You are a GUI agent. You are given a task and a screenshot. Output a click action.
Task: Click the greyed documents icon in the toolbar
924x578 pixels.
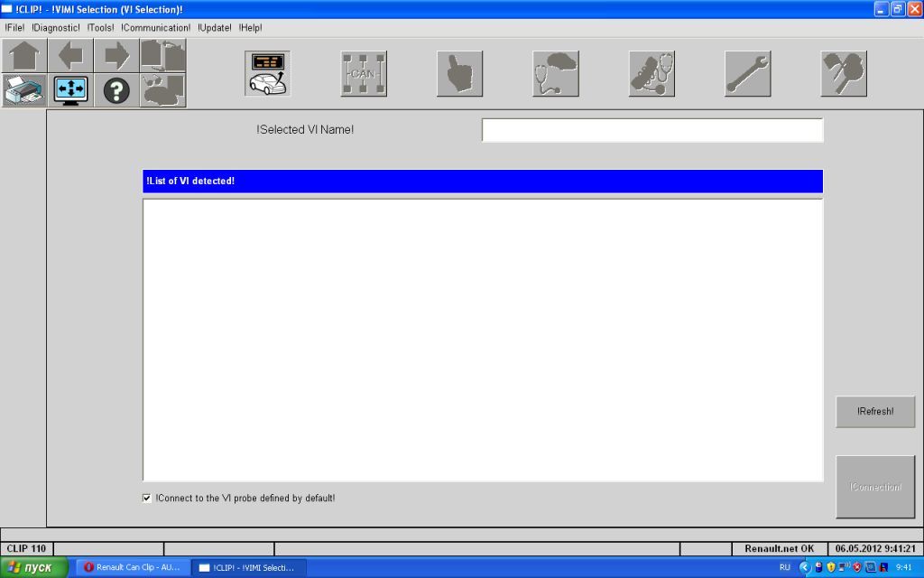click(163, 56)
